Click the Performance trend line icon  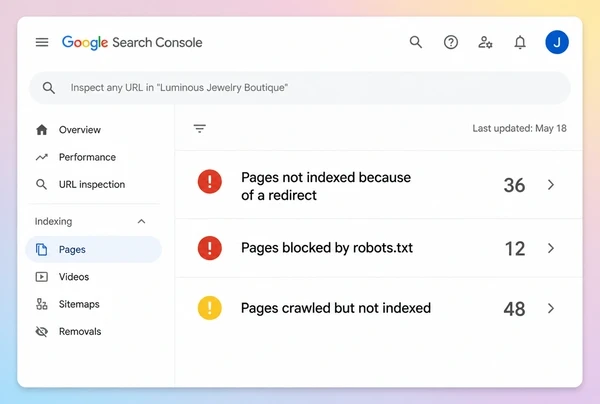tap(42, 157)
